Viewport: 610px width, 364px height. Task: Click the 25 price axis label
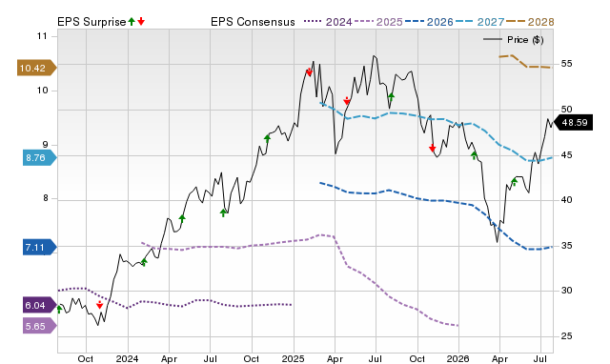(x=567, y=336)
